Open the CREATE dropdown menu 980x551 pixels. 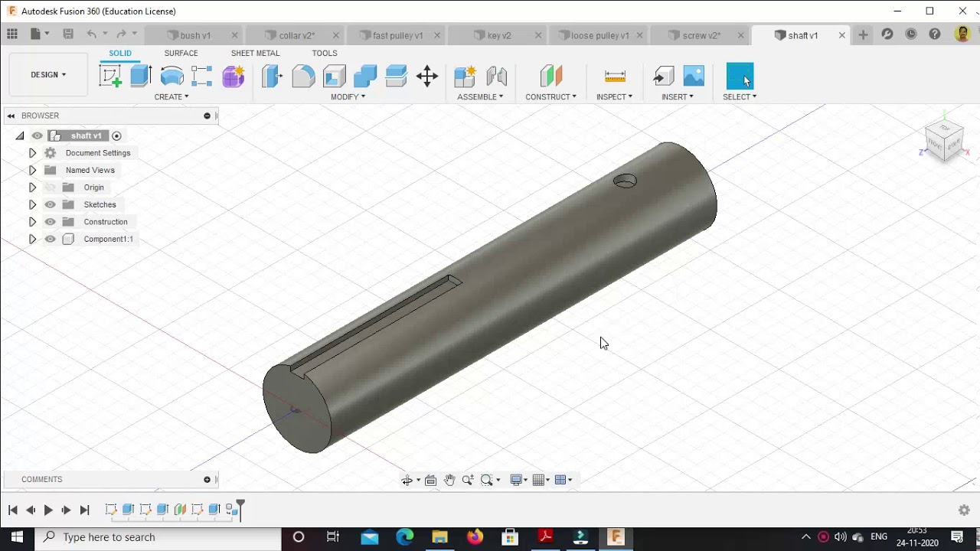tap(171, 97)
